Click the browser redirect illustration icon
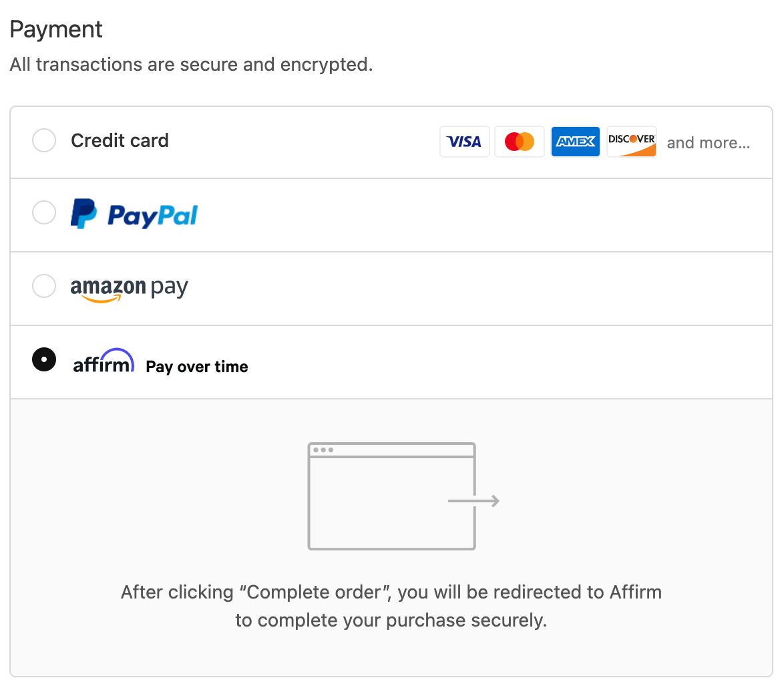Image resolution: width=784 pixels, height=684 pixels. [403, 496]
